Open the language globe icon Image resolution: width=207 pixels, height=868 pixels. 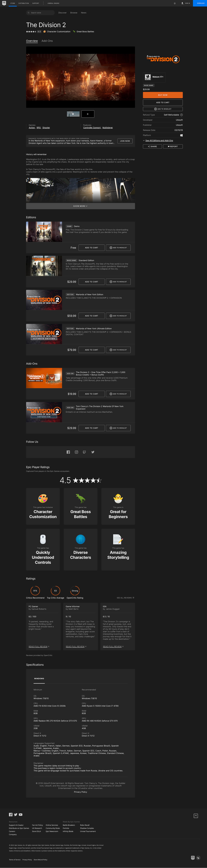coord(175,3)
